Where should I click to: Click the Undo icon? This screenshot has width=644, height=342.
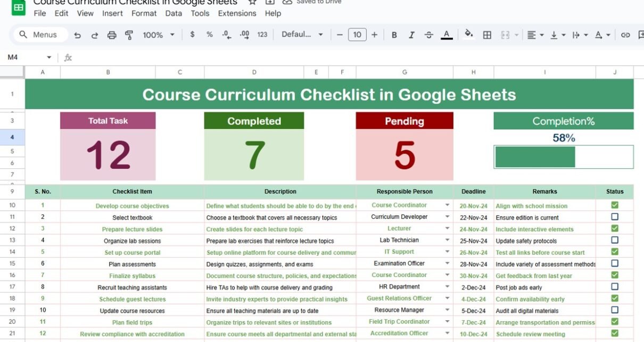[x=78, y=35]
